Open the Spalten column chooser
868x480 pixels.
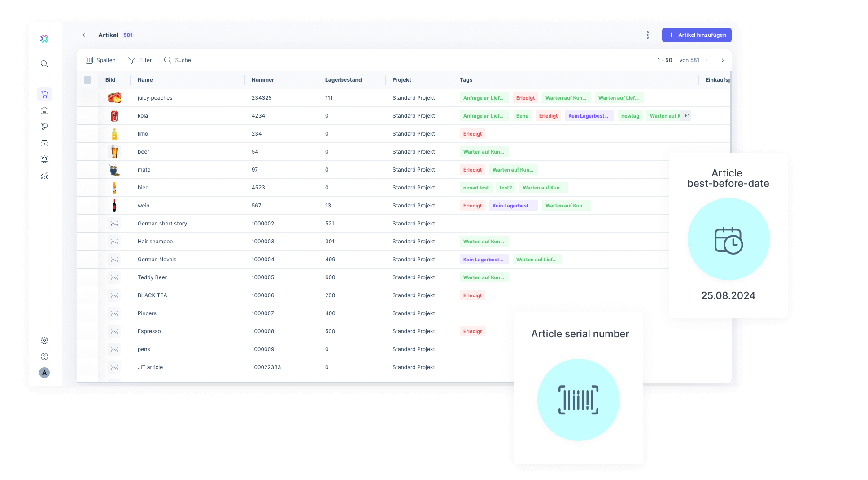point(100,60)
